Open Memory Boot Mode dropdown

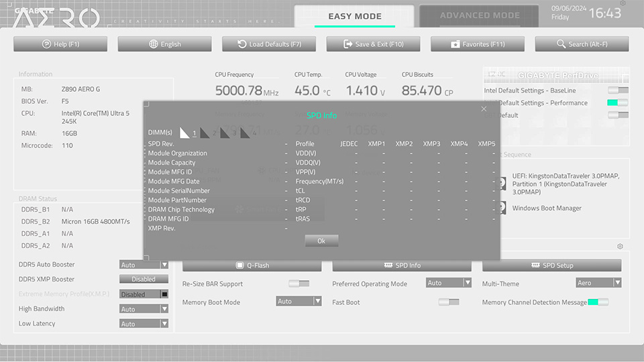(x=299, y=301)
